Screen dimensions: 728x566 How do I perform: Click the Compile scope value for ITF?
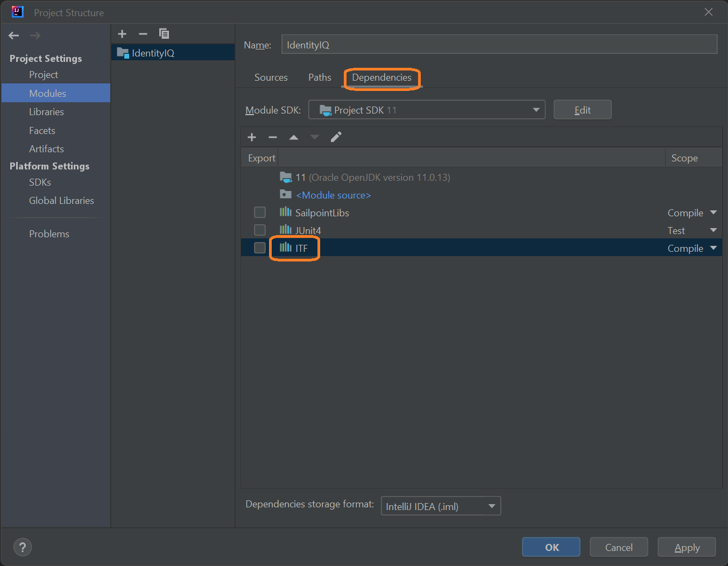click(x=685, y=248)
